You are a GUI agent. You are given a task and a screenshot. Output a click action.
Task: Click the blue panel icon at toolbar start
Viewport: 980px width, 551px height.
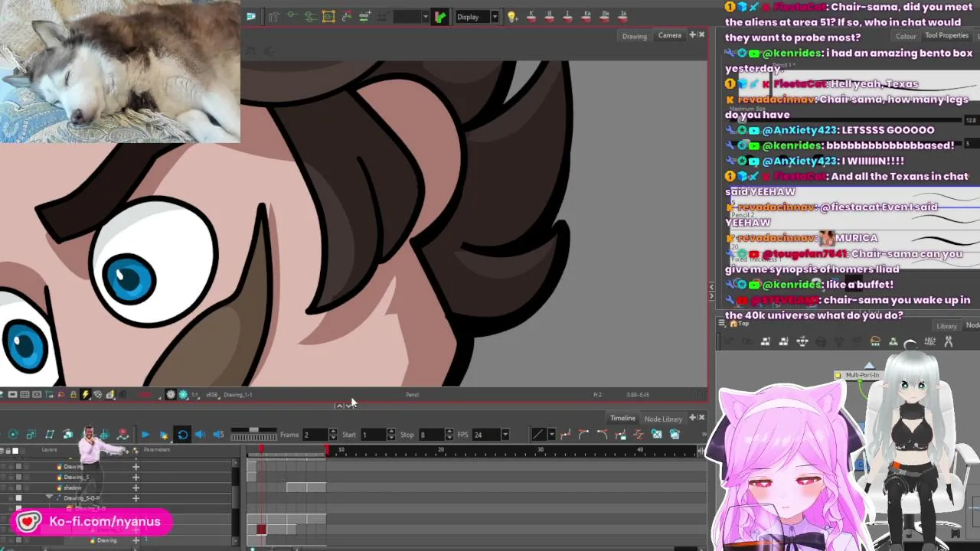(251, 16)
